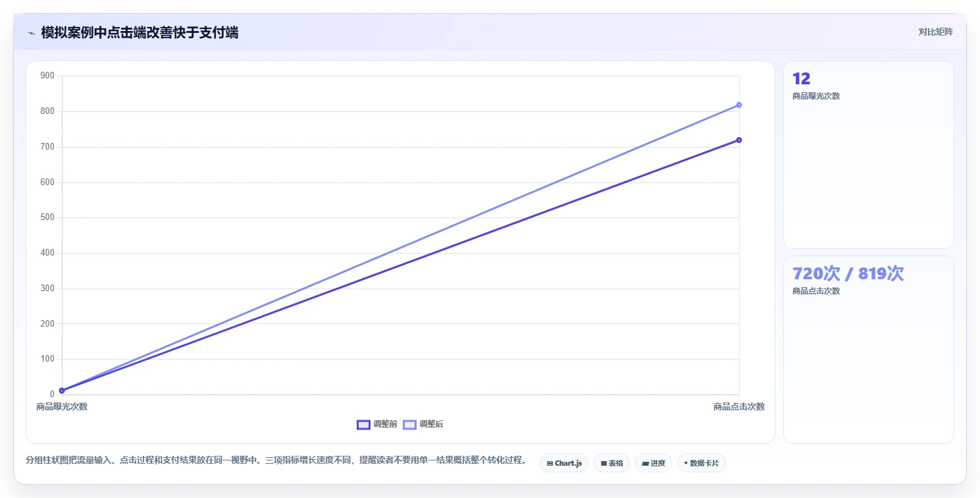Click the 进度 tag button

click(x=654, y=463)
